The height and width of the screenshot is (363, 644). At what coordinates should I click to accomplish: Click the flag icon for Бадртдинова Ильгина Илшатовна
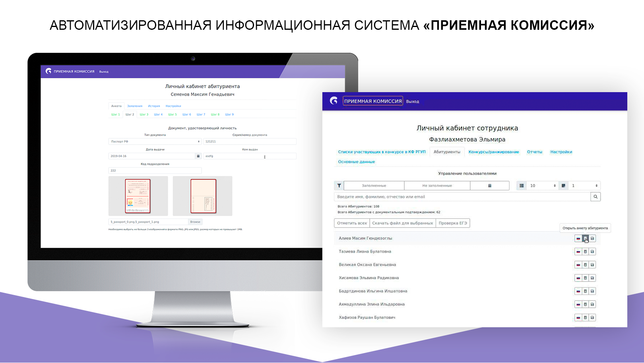578,291
